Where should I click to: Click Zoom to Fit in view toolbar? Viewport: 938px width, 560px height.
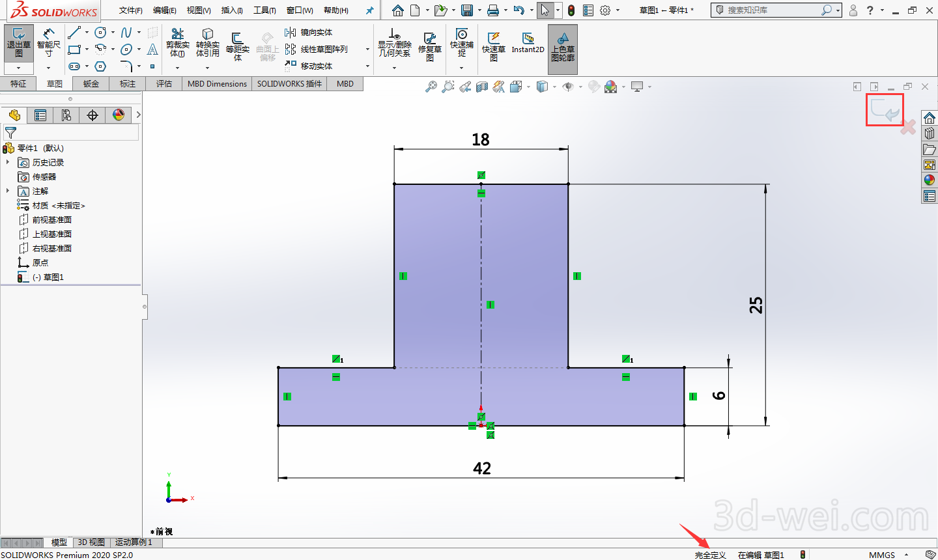pos(431,87)
